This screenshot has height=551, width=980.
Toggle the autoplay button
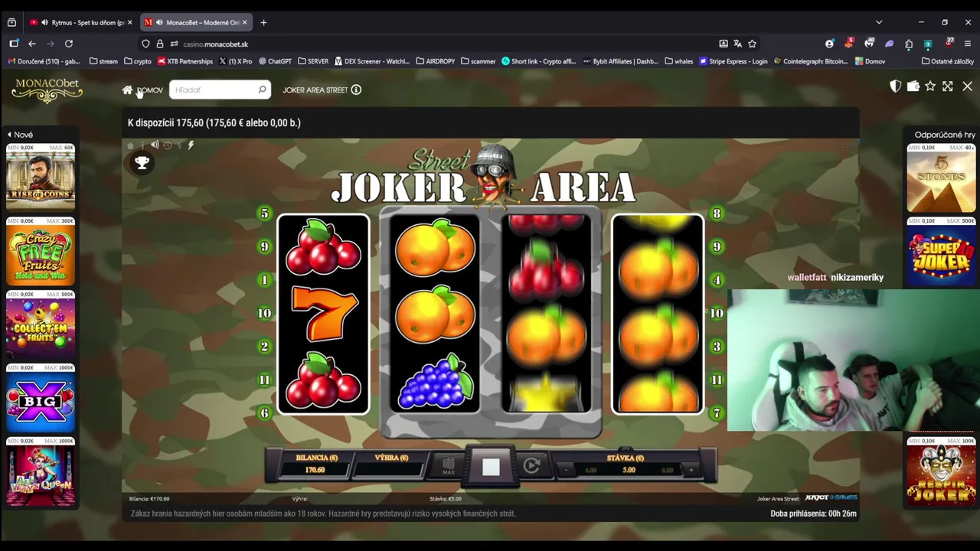pyautogui.click(x=532, y=465)
